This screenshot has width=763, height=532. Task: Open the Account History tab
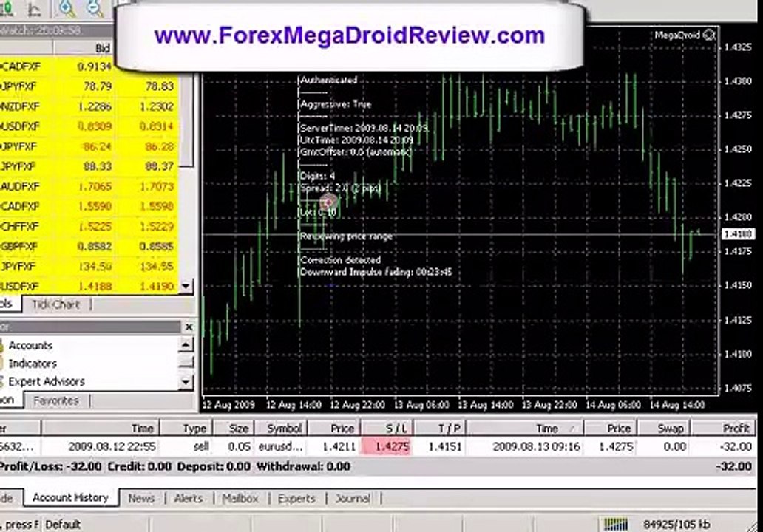click(70, 497)
